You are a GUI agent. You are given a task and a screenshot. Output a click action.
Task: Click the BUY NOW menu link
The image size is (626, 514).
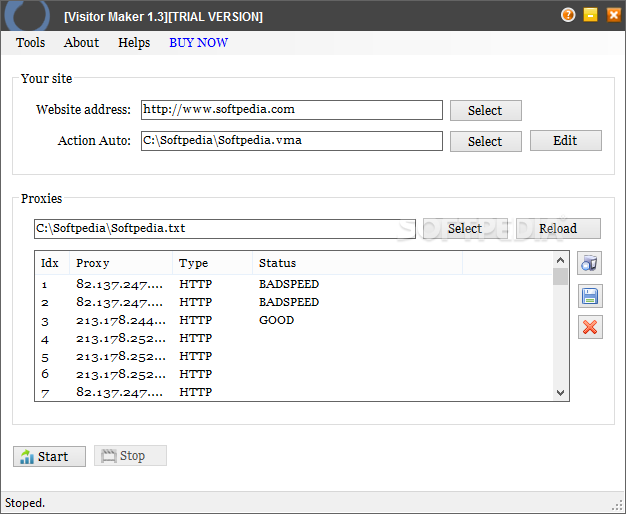[198, 42]
